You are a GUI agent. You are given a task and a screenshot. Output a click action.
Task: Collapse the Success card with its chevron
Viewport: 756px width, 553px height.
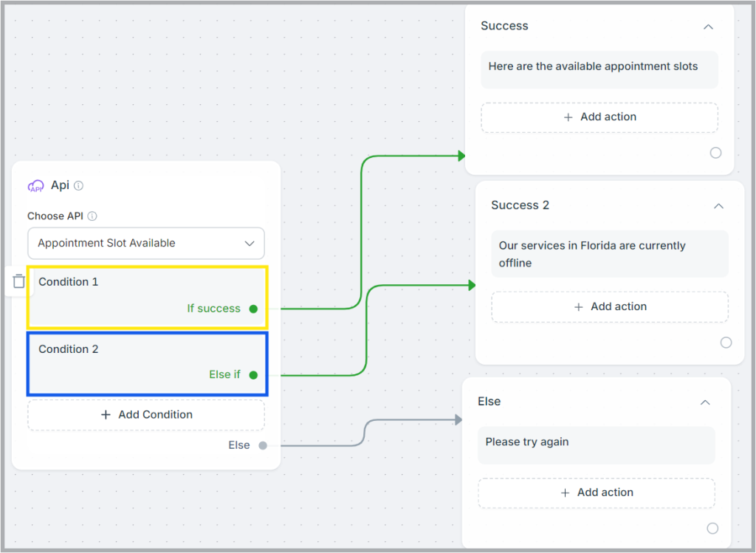click(x=708, y=27)
